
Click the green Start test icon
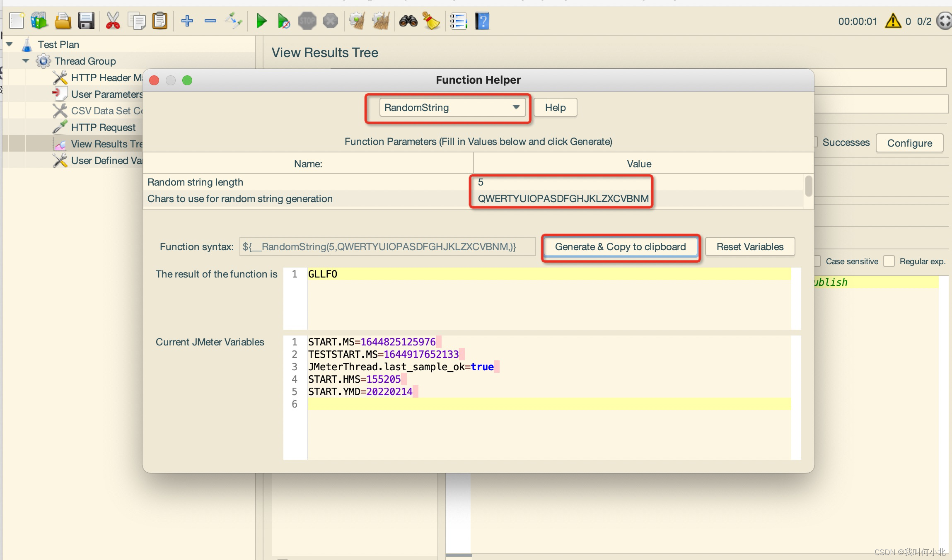[x=261, y=21]
